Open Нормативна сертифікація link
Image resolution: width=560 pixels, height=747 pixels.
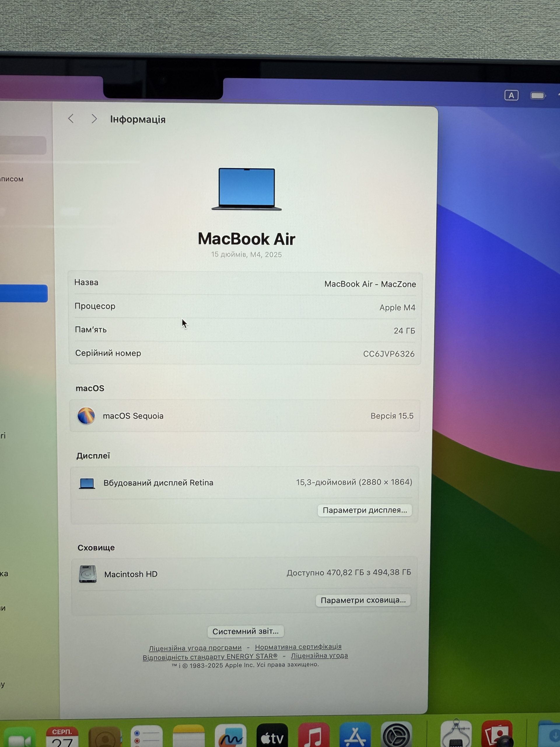click(298, 646)
